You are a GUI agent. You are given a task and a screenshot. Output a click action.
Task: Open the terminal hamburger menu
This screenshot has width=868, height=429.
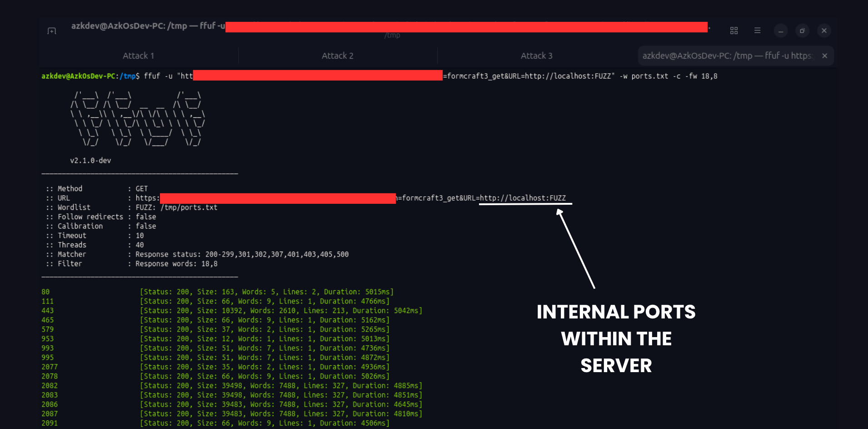pos(757,30)
